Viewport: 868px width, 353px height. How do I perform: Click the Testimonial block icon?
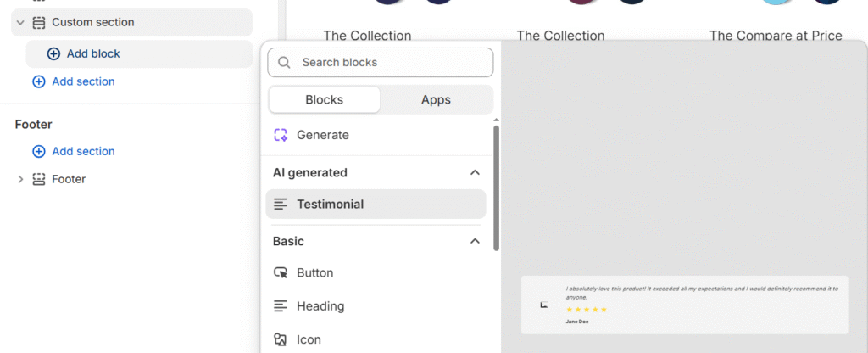click(281, 205)
